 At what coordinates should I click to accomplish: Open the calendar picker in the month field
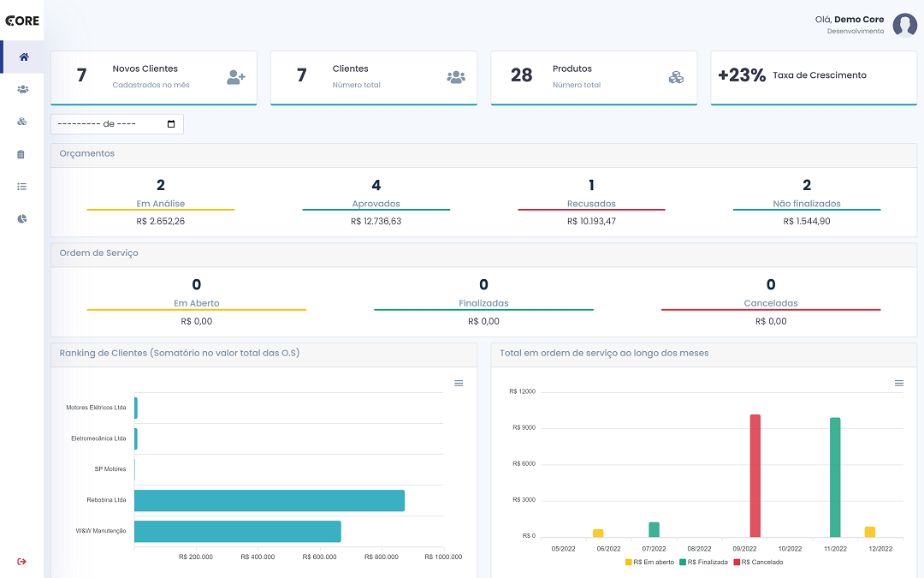click(171, 124)
